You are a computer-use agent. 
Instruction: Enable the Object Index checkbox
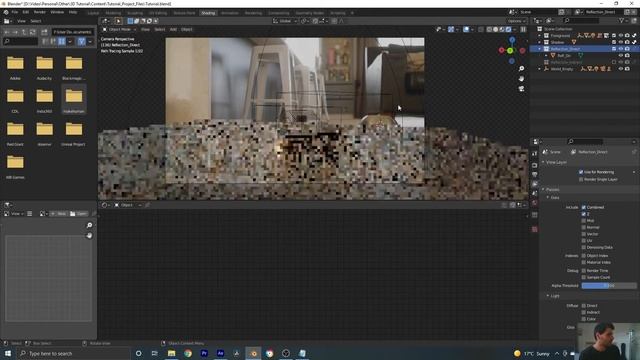pyautogui.click(x=584, y=256)
